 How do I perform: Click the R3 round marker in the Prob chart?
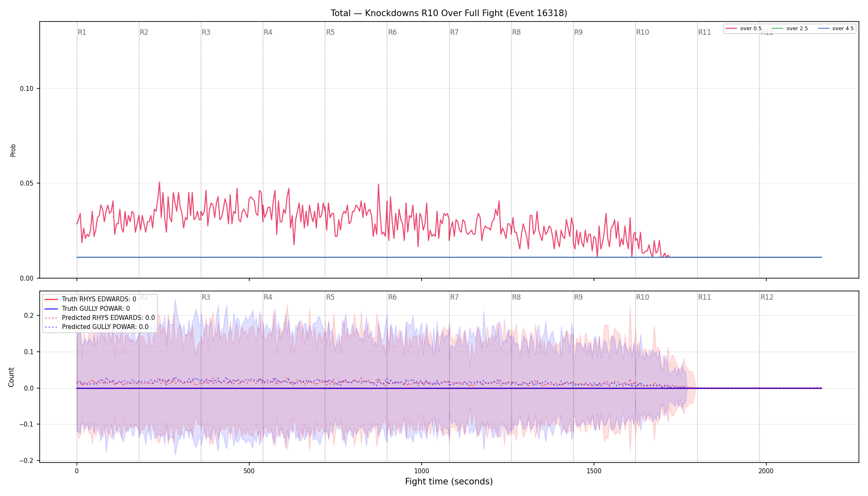point(206,32)
